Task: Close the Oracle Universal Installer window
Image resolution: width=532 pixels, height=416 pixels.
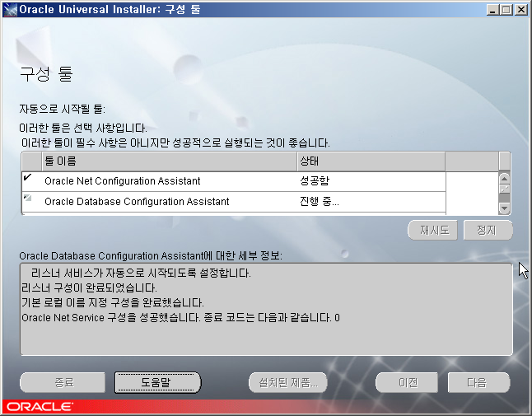Action: [520, 10]
